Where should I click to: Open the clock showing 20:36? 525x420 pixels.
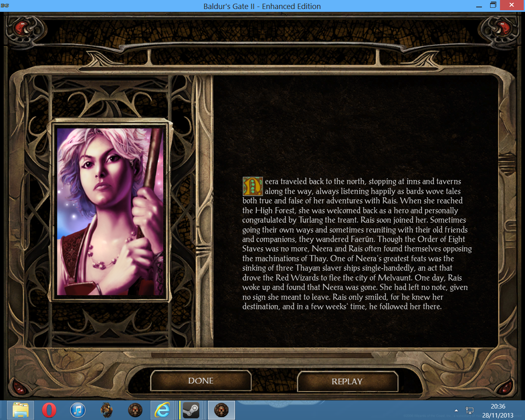tap(498, 406)
